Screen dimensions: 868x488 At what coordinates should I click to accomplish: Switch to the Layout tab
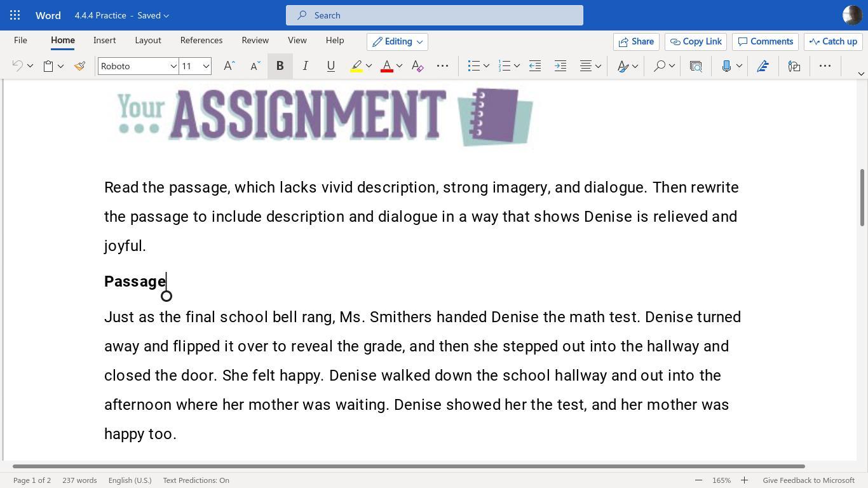pos(148,40)
